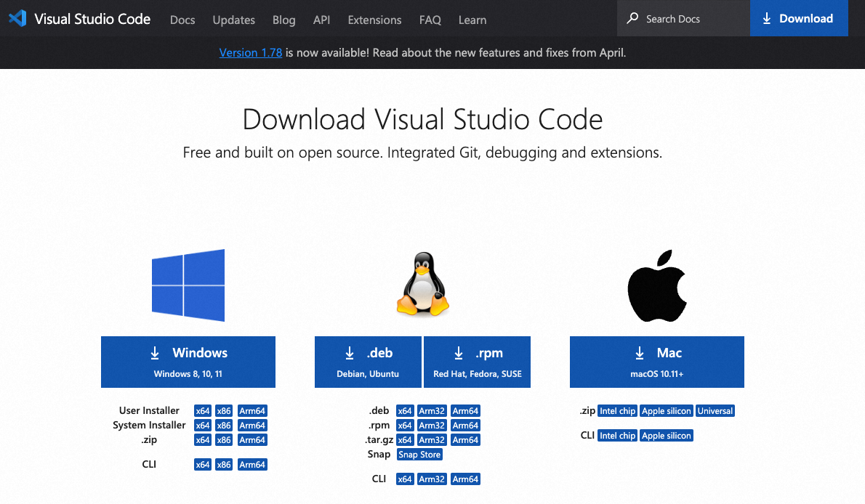This screenshot has width=865, height=504.
Task: Pick Linux CLI Arm32 link
Action: 431,479
